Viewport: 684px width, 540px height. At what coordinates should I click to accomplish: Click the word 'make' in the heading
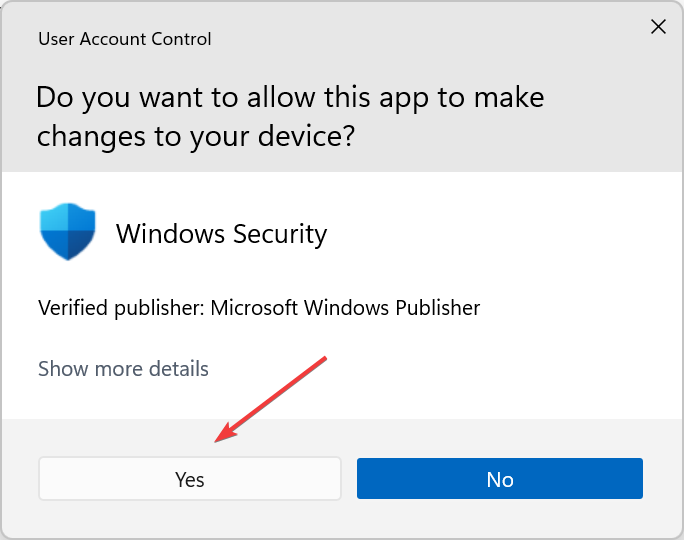[x=509, y=97]
